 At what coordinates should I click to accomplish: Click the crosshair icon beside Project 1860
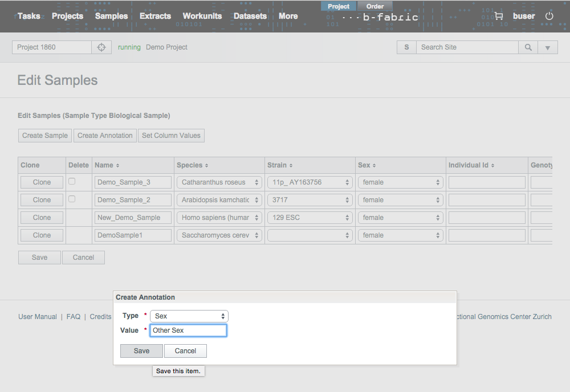point(101,47)
